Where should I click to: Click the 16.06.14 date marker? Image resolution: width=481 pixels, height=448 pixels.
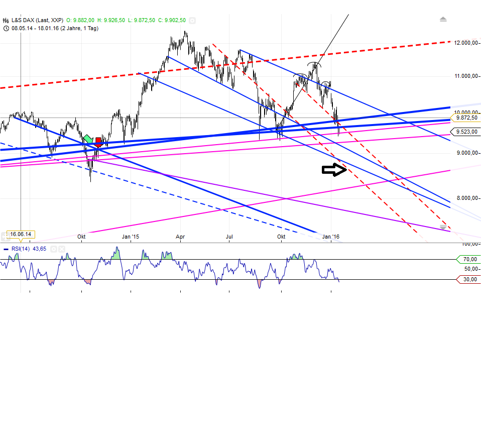click(21, 235)
